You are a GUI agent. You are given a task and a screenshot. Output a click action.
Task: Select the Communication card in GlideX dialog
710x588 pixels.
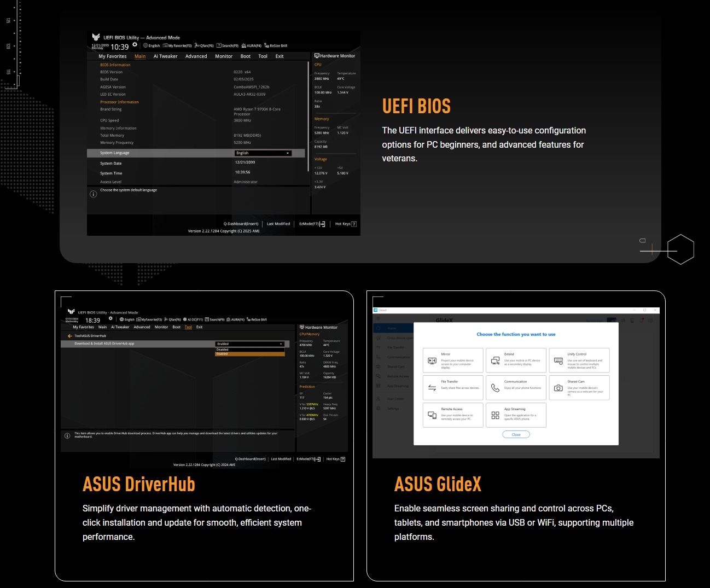(516, 387)
